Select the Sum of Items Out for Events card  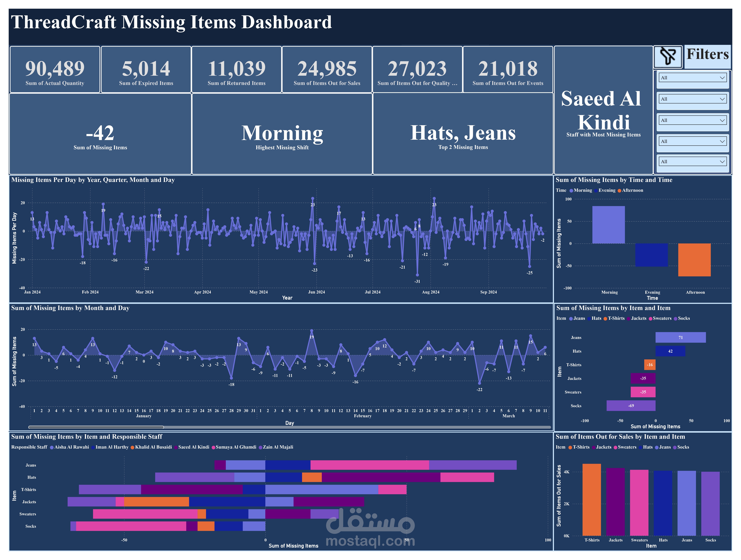tap(508, 69)
